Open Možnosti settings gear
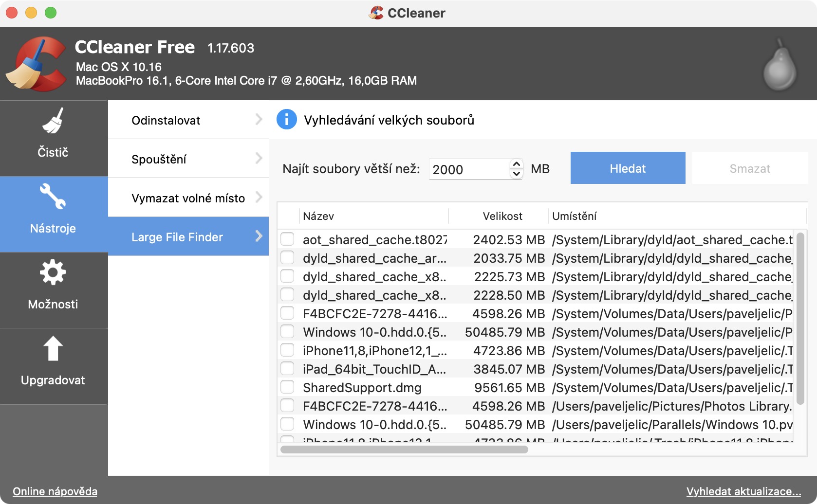The width and height of the screenshot is (817, 504). [54, 290]
